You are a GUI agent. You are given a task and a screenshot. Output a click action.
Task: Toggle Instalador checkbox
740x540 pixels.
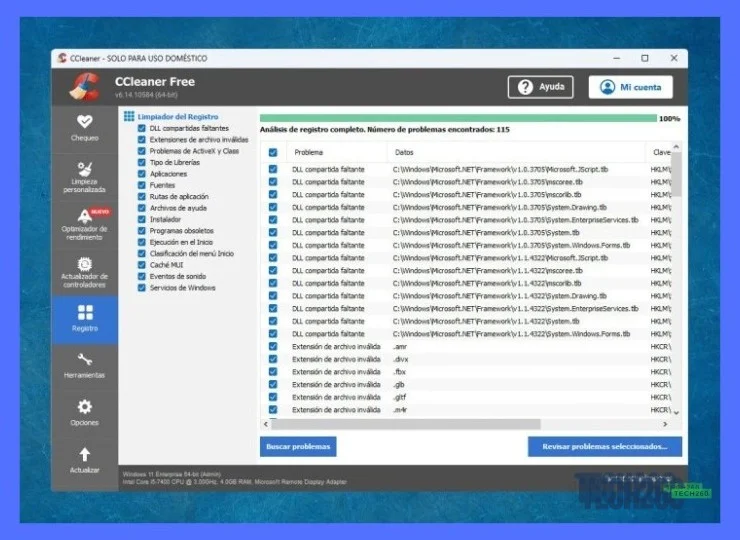[142, 219]
